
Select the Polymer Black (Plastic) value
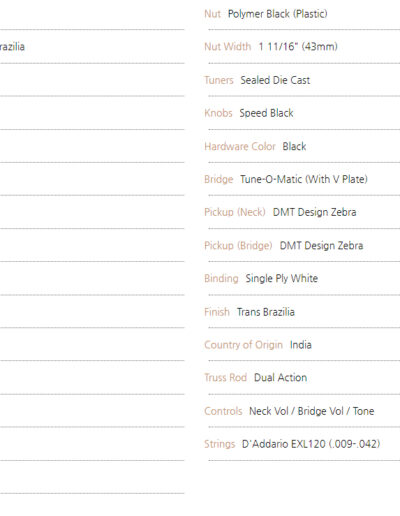click(278, 14)
